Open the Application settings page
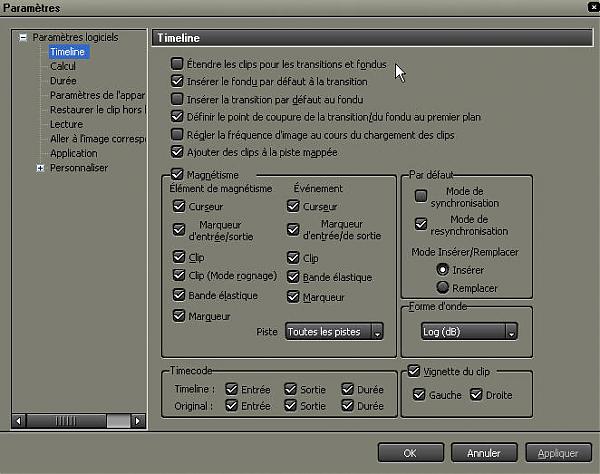 point(74,153)
